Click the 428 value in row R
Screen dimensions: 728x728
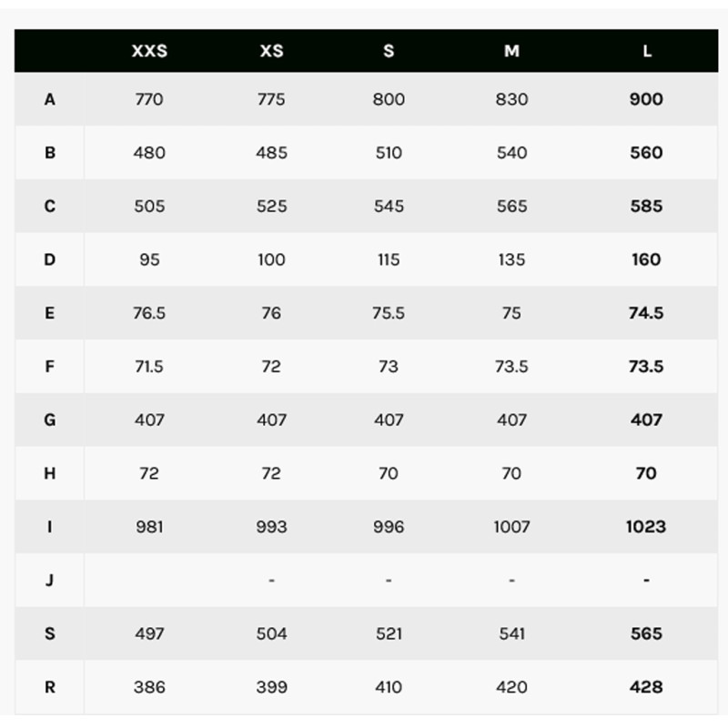pos(646,687)
